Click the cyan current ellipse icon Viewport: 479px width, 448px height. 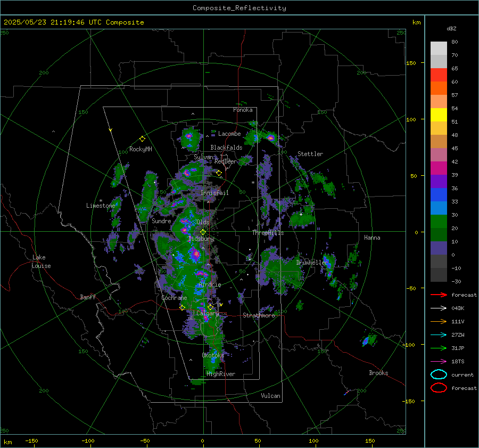439,374
